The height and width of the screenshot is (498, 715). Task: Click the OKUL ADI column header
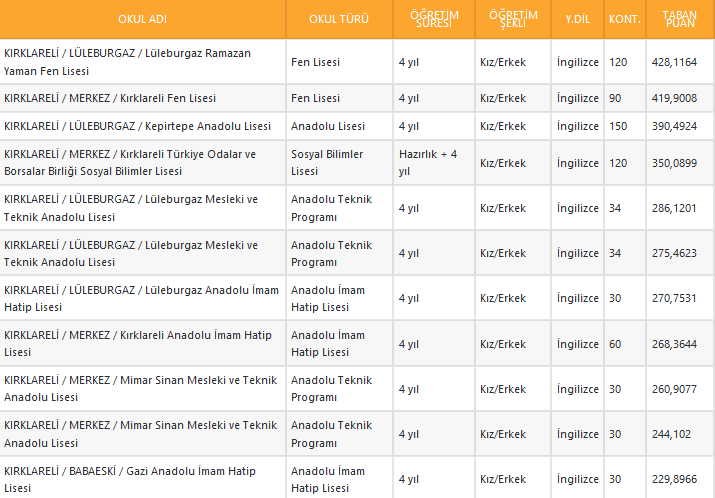click(x=143, y=20)
